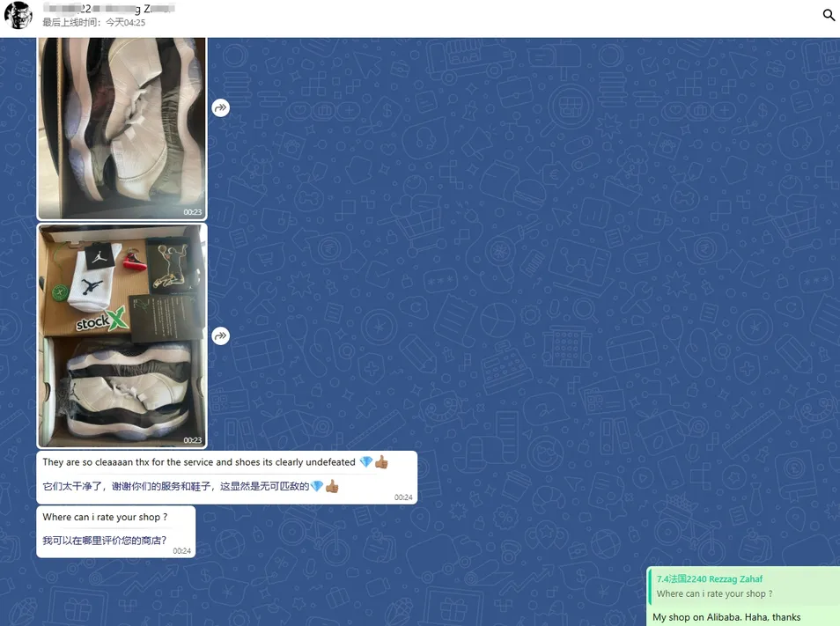
Task: Click the 00:24 timestamp on the "cleaaaan" message
Action: pyautogui.click(x=403, y=497)
